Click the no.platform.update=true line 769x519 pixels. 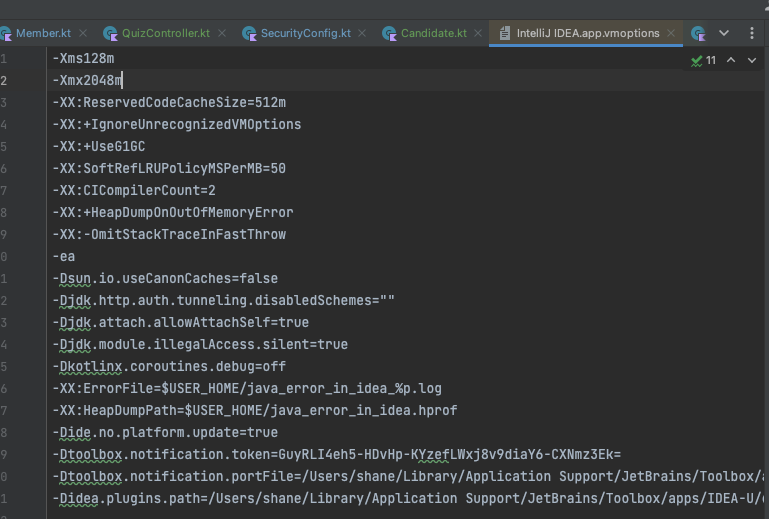(165, 433)
